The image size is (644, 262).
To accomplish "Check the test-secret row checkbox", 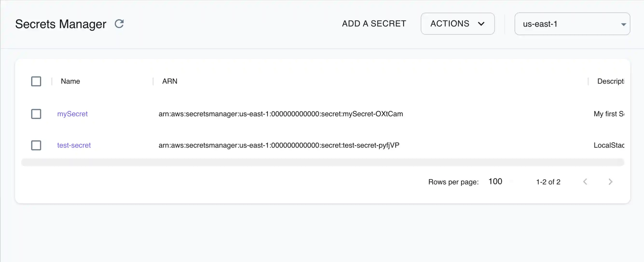I will tap(36, 145).
